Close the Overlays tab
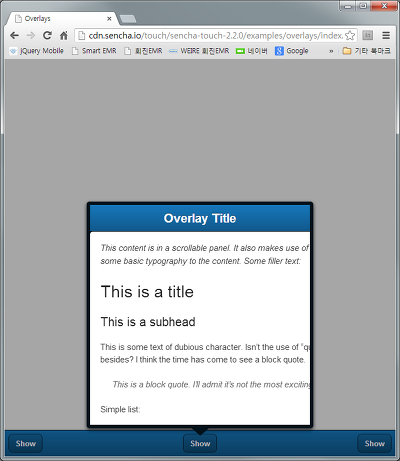 pyautogui.click(x=109, y=19)
